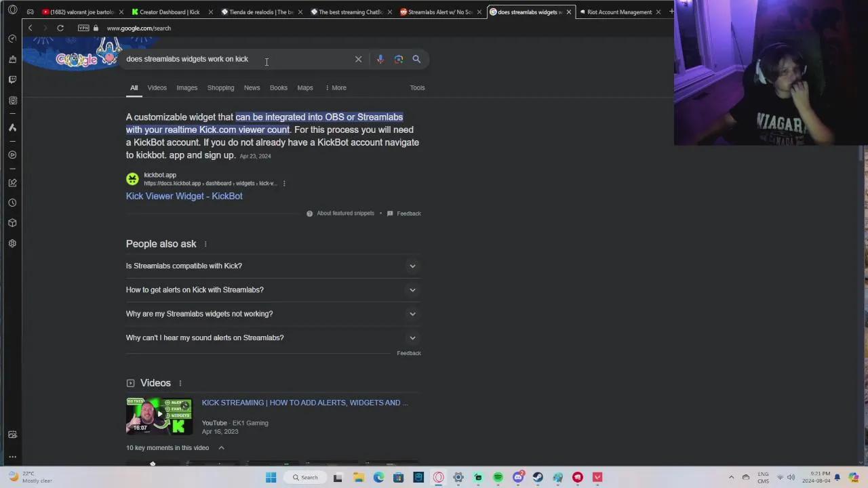This screenshot has width=868, height=488.
Task: Switch to the Maps results tab
Action: click(305, 87)
